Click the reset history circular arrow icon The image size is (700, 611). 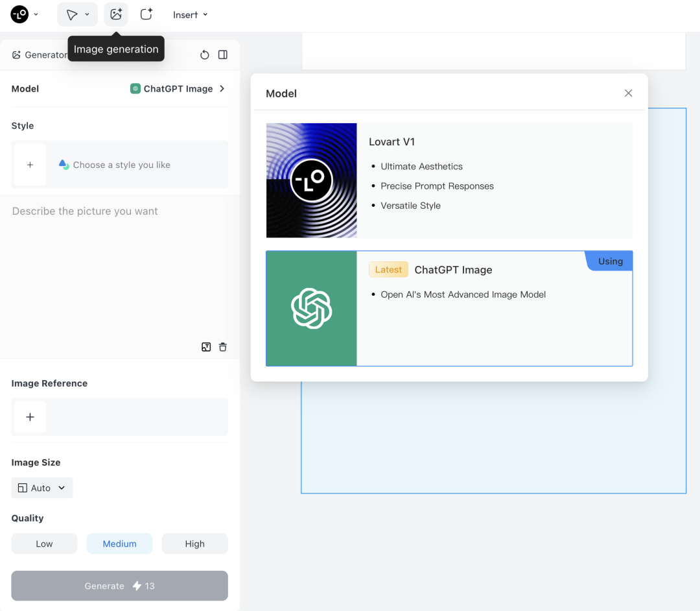coord(204,55)
